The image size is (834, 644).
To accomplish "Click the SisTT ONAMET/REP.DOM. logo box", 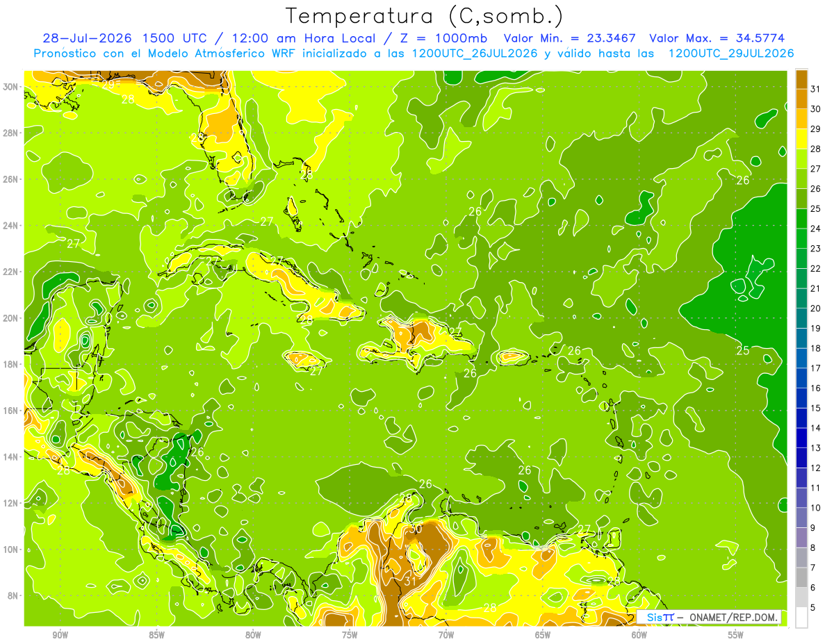I will 709,617.
